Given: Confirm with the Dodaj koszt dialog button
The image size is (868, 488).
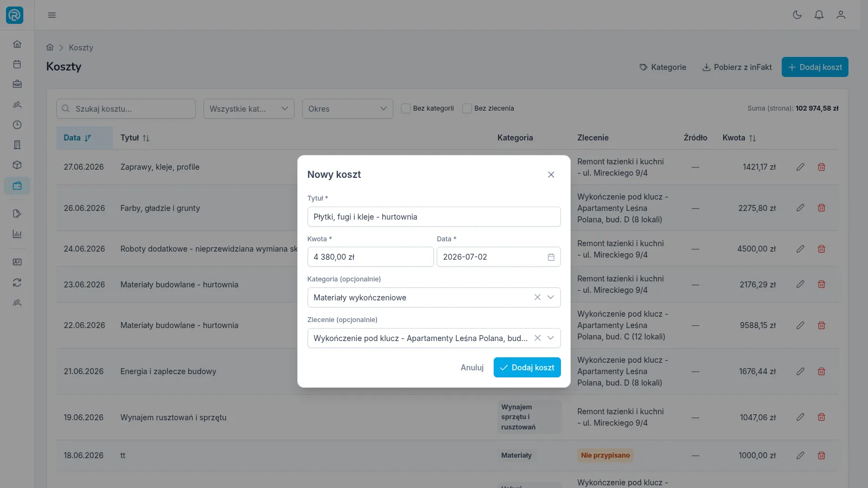Looking at the screenshot, I should pyautogui.click(x=527, y=367).
